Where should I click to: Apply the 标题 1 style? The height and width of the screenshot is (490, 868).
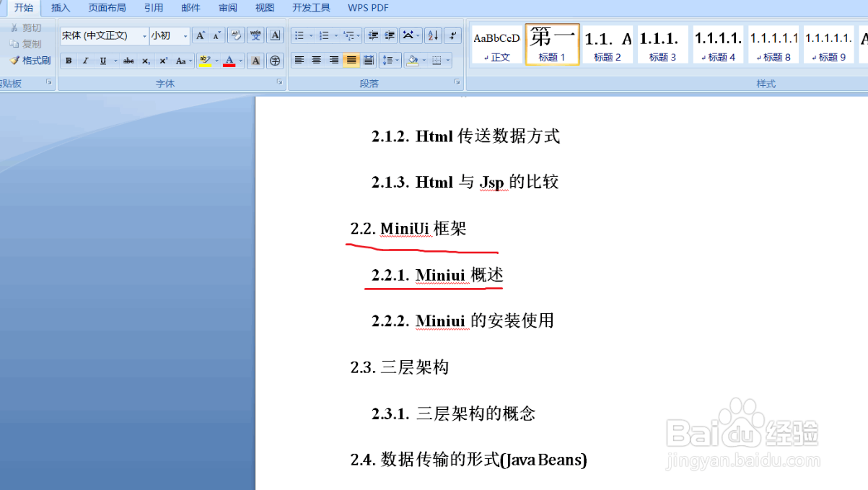552,45
